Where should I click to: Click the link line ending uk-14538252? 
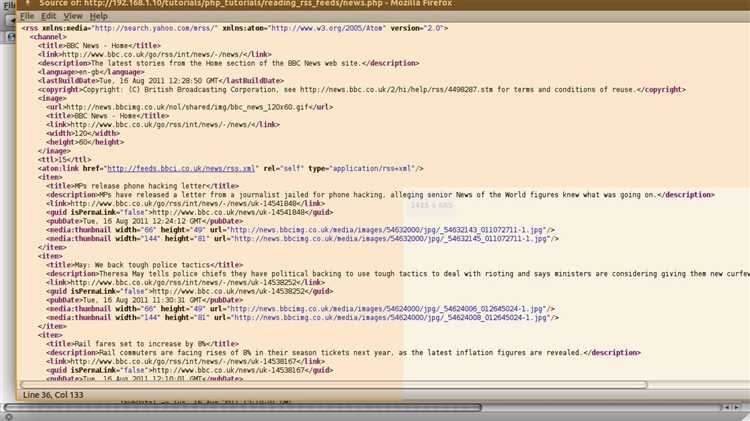point(186,282)
